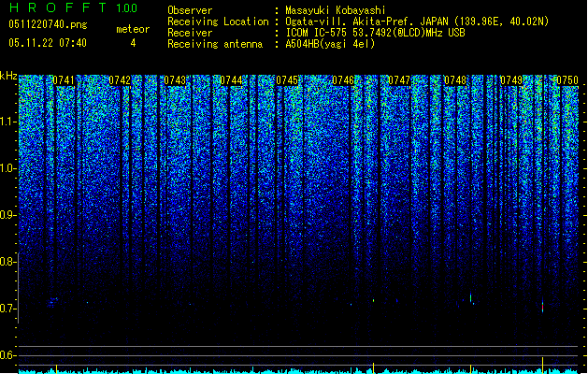Click the 0747 time marker
This screenshot has width=588, height=374.
[399, 80]
